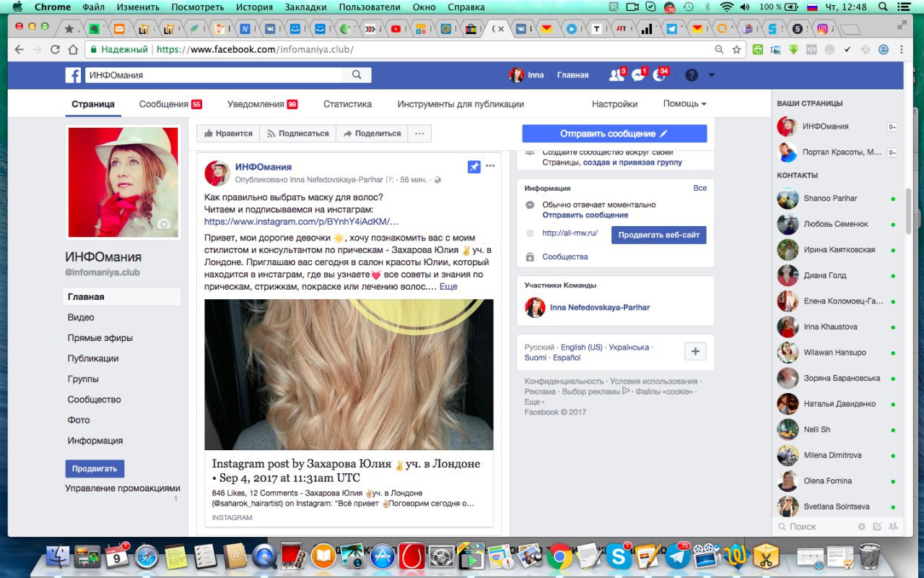Expand the post text with Еще
This screenshot has width=924, height=578.
tap(448, 287)
